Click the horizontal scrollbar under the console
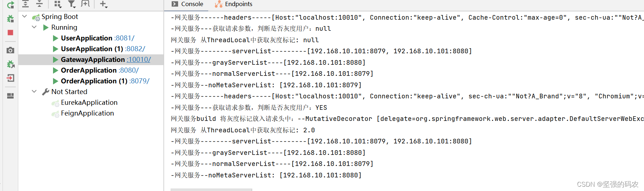This screenshot has width=644, height=191. [211, 190]
